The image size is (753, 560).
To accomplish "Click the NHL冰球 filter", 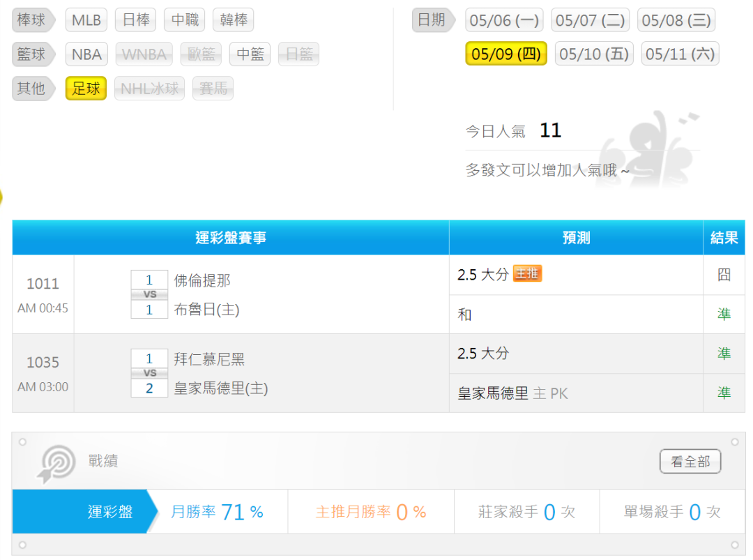I will tap(149, 89).
